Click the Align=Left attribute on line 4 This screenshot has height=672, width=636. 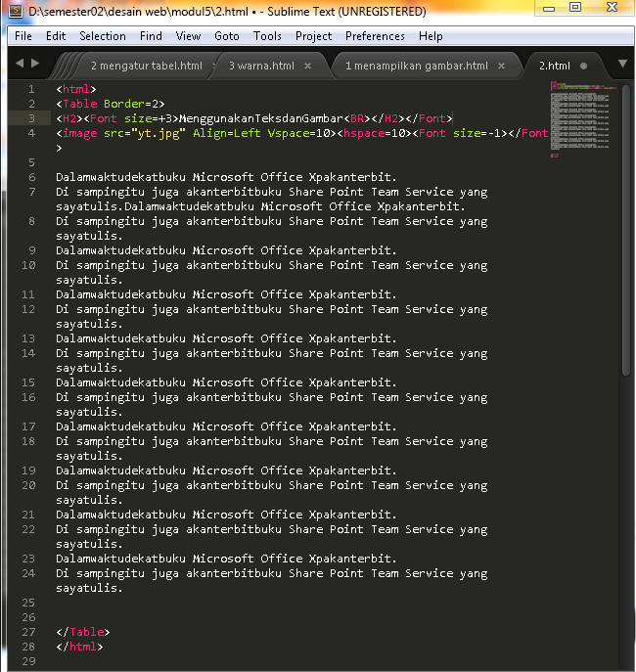(x=227, y=133)
